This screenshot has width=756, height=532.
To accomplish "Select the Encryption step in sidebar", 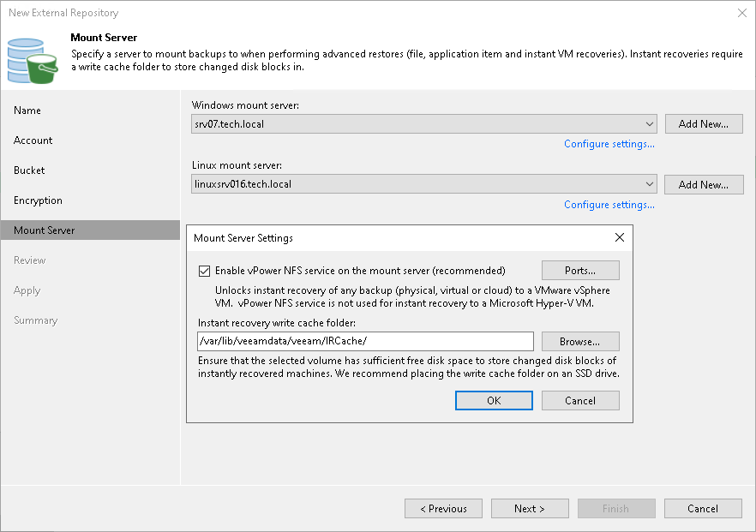I will (38, 200).
